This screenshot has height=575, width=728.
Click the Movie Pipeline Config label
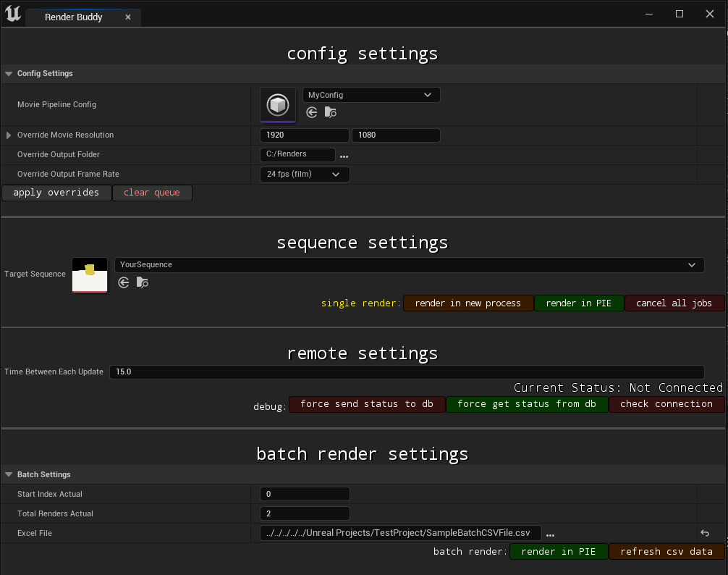tap(56, 105)
